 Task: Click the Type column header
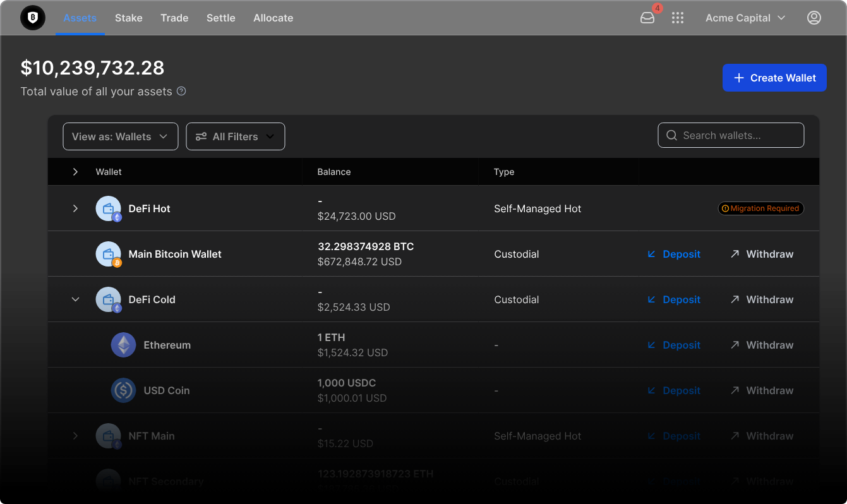pos(504,172)
